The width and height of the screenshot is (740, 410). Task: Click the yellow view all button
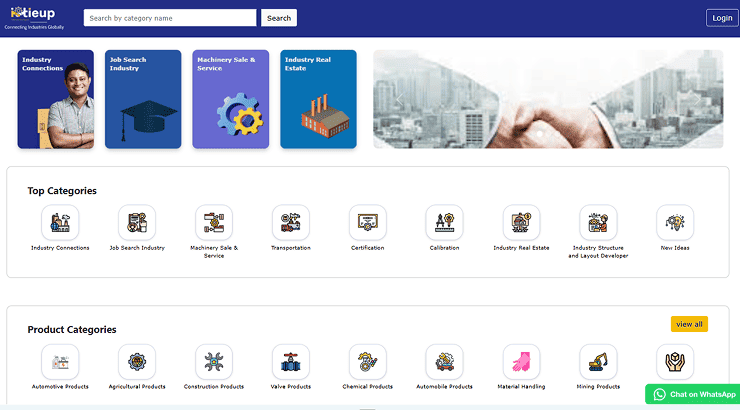(689, 324)
